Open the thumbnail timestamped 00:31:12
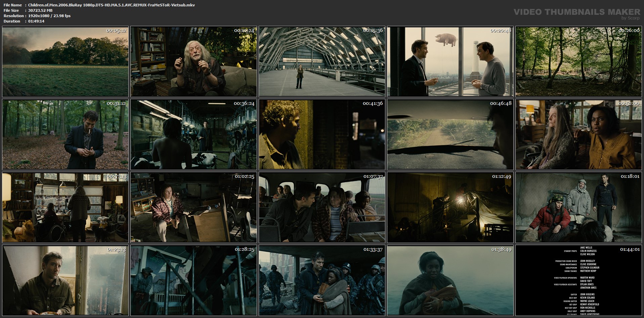This screenshot has height=318, width=644. click(65, 134)
